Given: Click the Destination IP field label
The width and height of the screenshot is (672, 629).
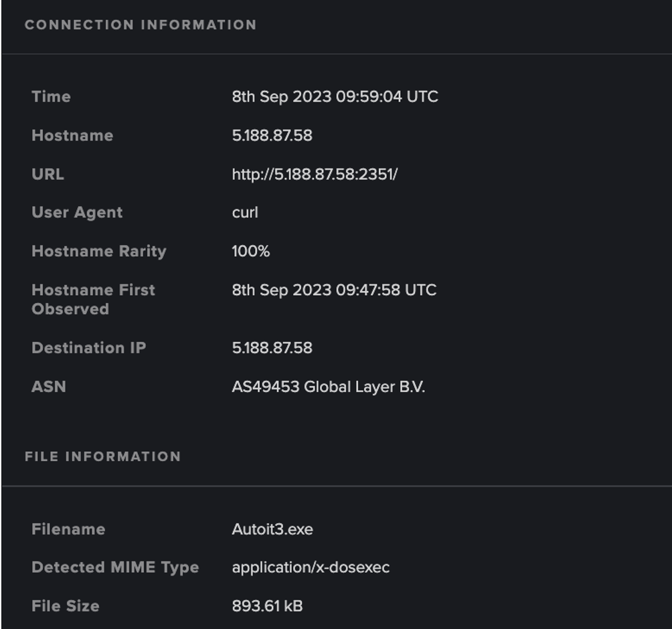Looking at the screenshot, I should point(88,348).
